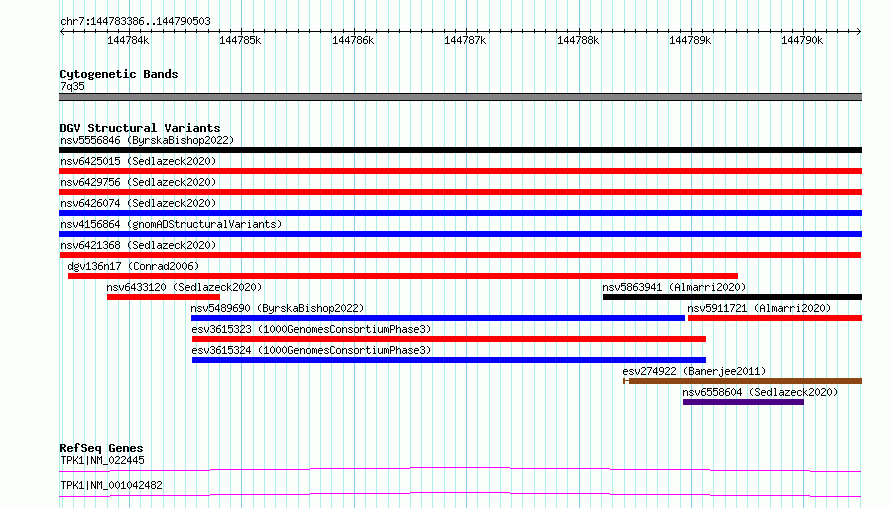Open variant nsv5489690 (ByrskaBishop2022) label

tap(277, 308)
